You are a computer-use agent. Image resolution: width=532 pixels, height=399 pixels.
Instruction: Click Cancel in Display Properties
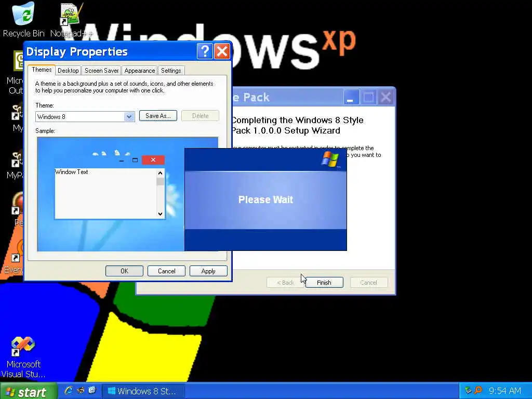point(167,271)
